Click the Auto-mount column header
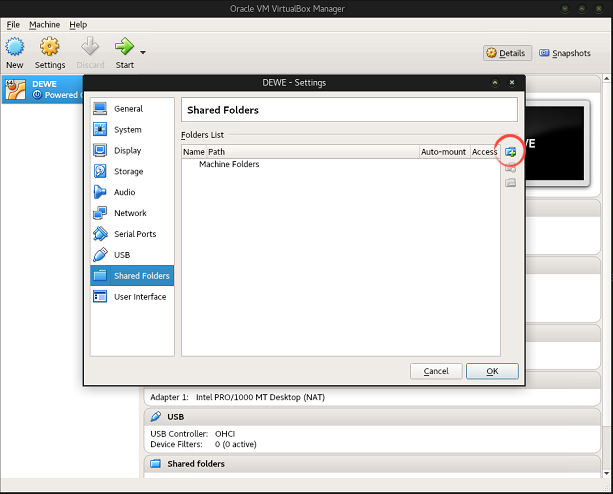Screen dimensions: 613x494 tap(444, 152)
